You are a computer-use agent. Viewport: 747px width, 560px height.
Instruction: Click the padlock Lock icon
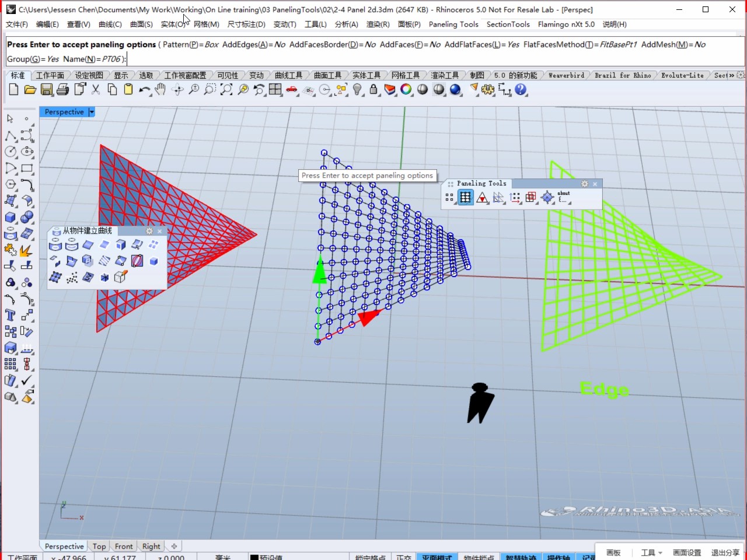tap(374, 89)
